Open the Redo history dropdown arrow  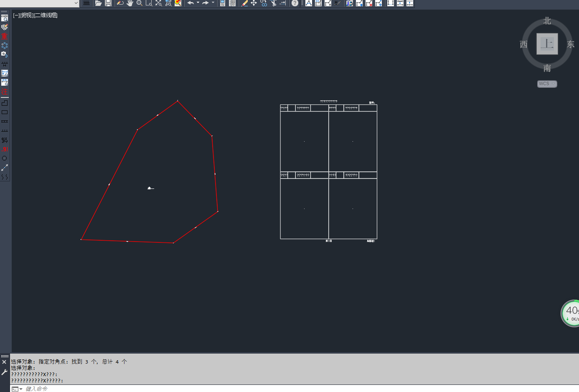coord(213,3)
